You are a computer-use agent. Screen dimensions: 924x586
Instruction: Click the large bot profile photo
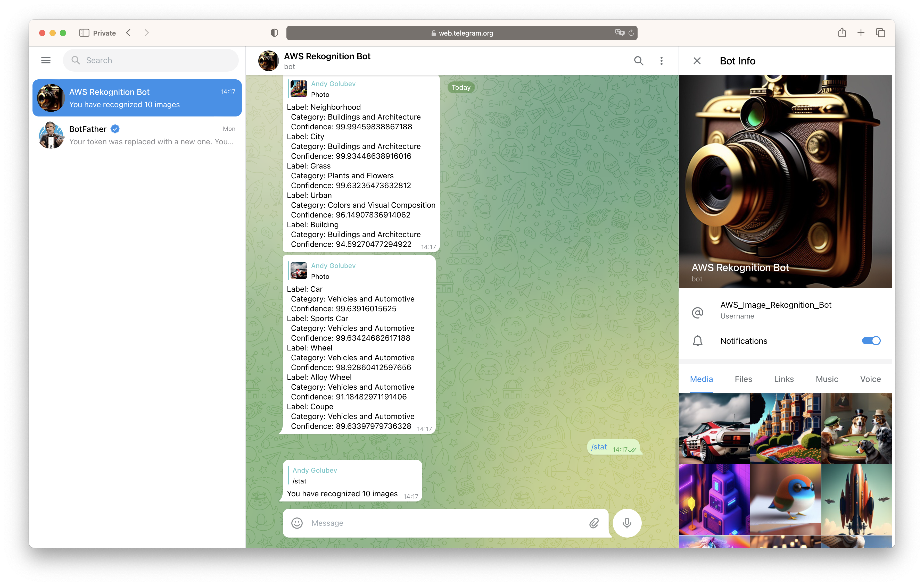pos(785,181)
